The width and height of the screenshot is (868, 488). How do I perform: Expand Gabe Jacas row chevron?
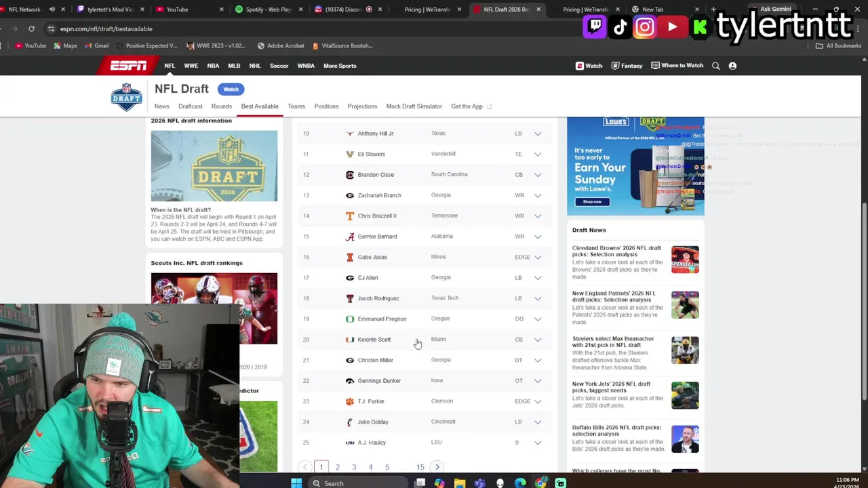point(538,257)
